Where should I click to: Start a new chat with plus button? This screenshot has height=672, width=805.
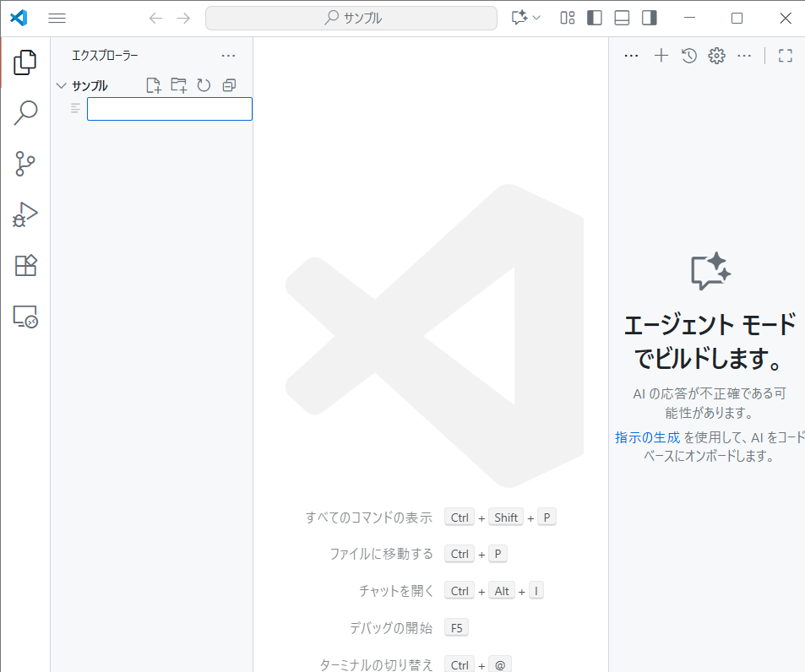click(x=661, y=56)
